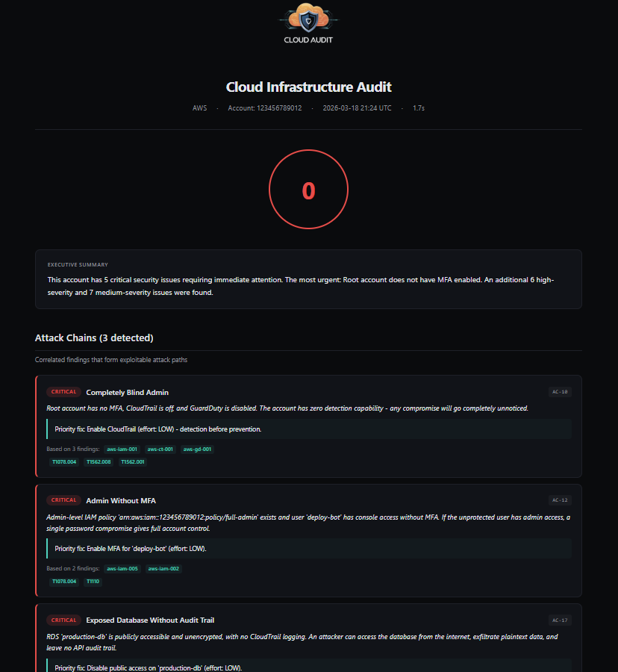Click the Completely Blind Admin chain title
618x672 pixels.
127,392
